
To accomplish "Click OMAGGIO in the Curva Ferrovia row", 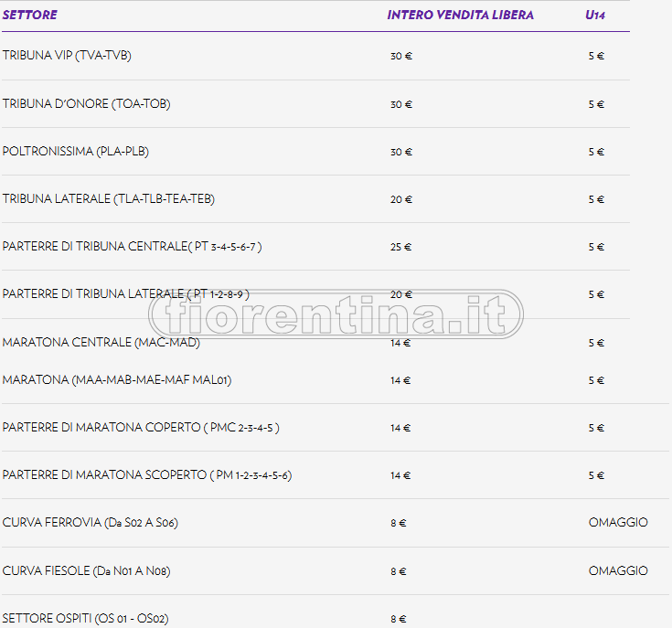I will click(618, 523).
